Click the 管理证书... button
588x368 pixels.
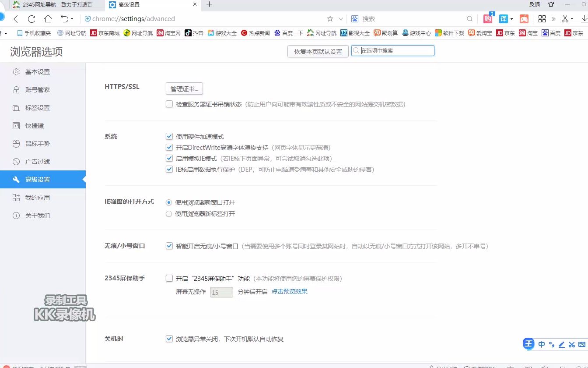tap(184, 89)
